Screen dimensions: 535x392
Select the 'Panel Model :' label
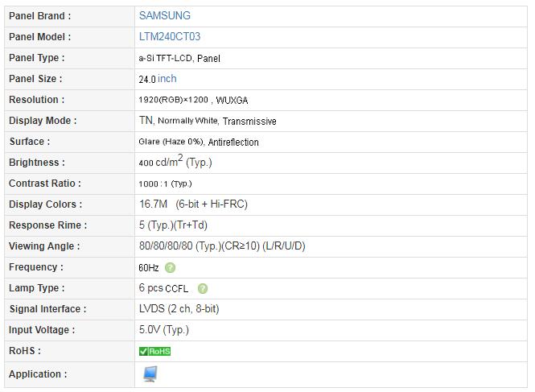tap(40, 37)
